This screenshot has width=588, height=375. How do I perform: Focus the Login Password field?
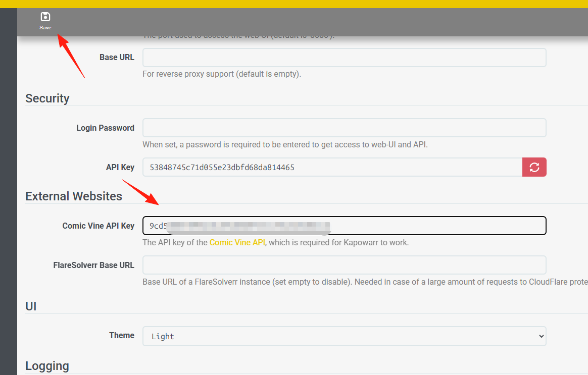coord(344,128)
